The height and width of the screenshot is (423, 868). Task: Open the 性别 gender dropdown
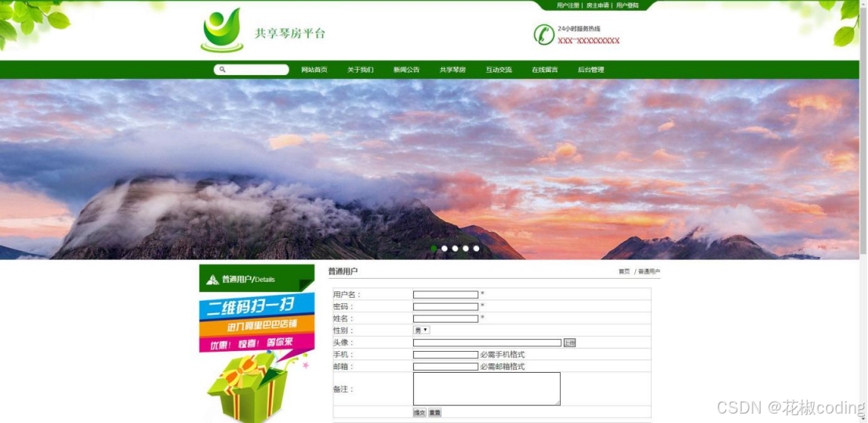(x=421, y=330)
